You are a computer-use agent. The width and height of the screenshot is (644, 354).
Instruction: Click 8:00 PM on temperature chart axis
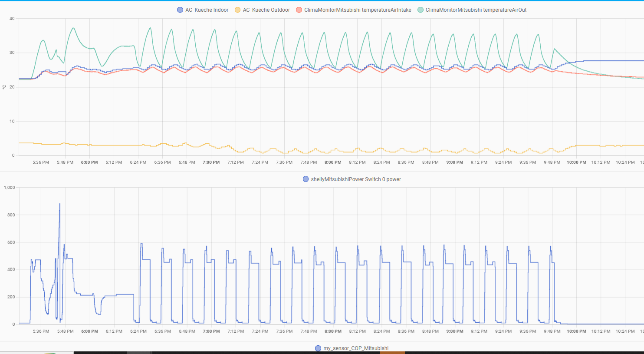click(x=333, y=162)
